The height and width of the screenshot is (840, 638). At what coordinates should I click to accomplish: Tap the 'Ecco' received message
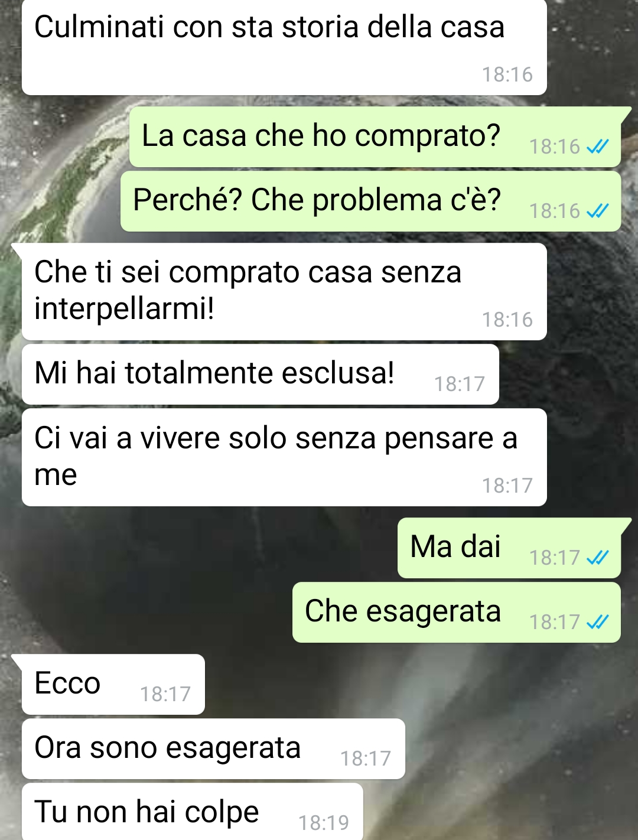113,684
